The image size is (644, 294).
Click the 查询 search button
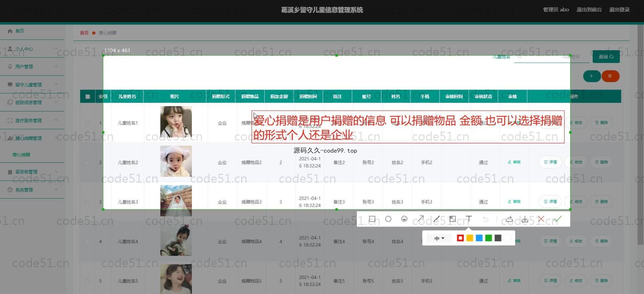click(x=606, y=57)
